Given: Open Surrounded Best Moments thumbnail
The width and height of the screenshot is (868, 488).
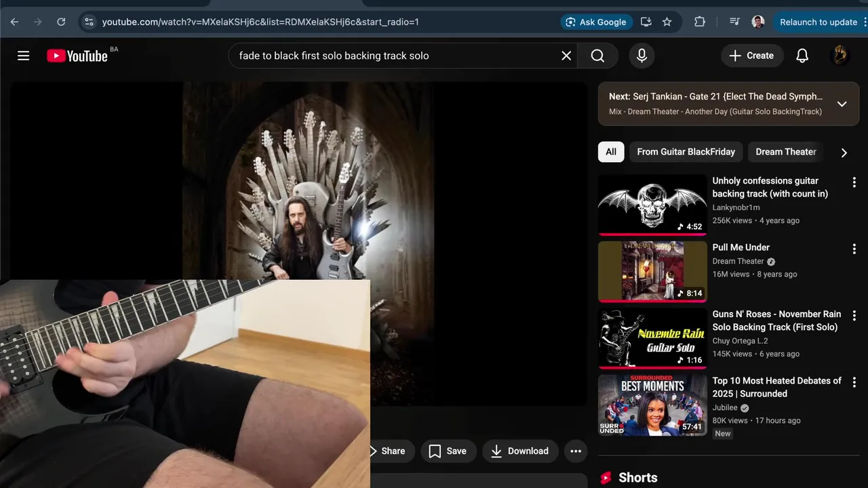Looking at the screenshot, I should tap(652, 405).
